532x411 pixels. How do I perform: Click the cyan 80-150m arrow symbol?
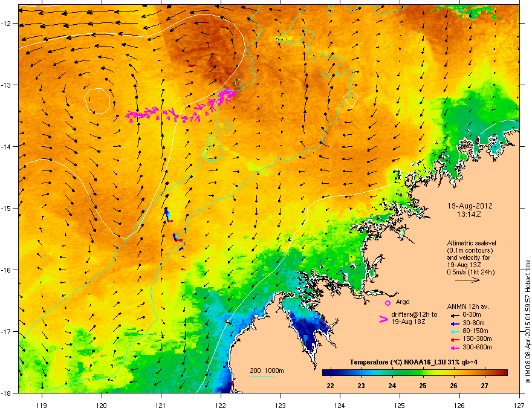455,331
